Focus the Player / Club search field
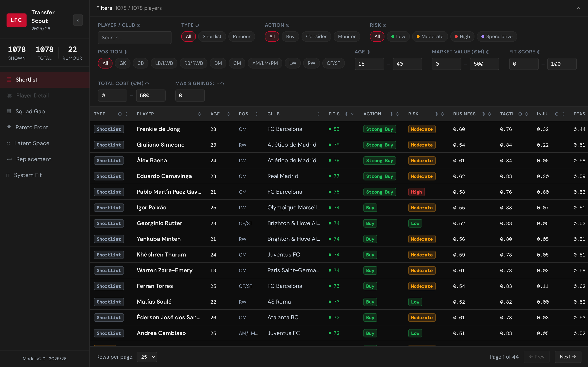The height and width of the screenshot is (367, 588). click(135, 38)
